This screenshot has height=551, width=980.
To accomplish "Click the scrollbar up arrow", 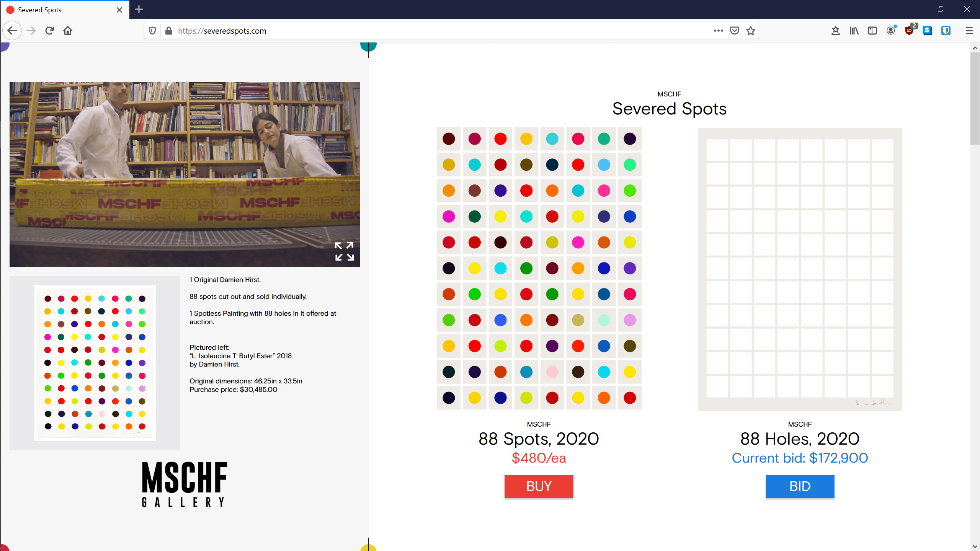I will coord(975,48).
